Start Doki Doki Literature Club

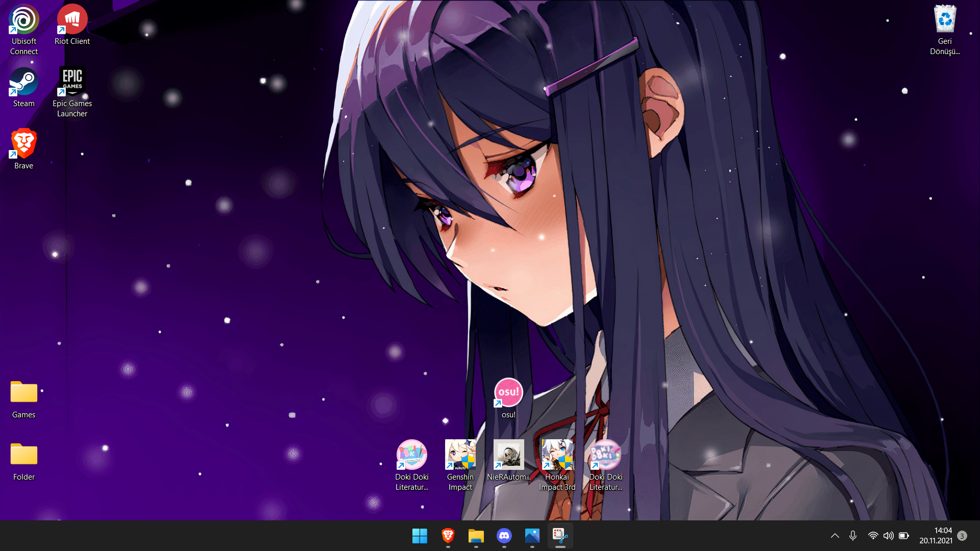411,455
